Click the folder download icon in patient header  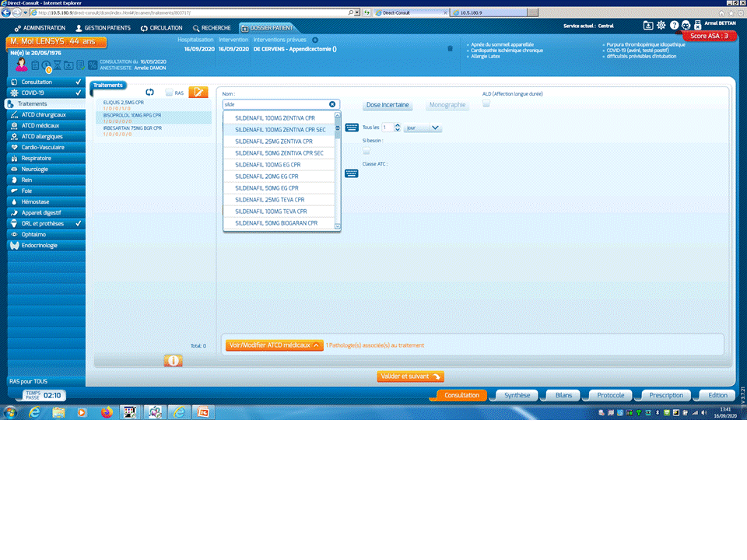68,65
